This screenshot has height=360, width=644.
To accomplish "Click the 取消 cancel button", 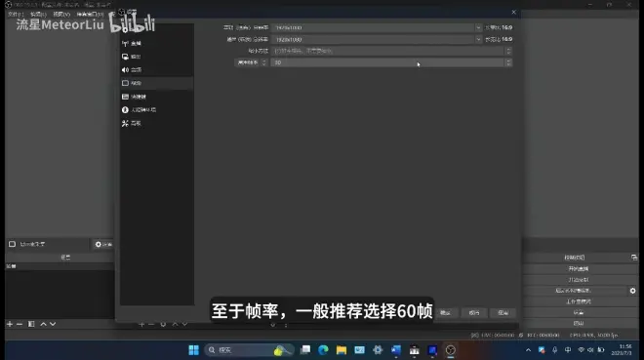I will [x=474, y=313].
